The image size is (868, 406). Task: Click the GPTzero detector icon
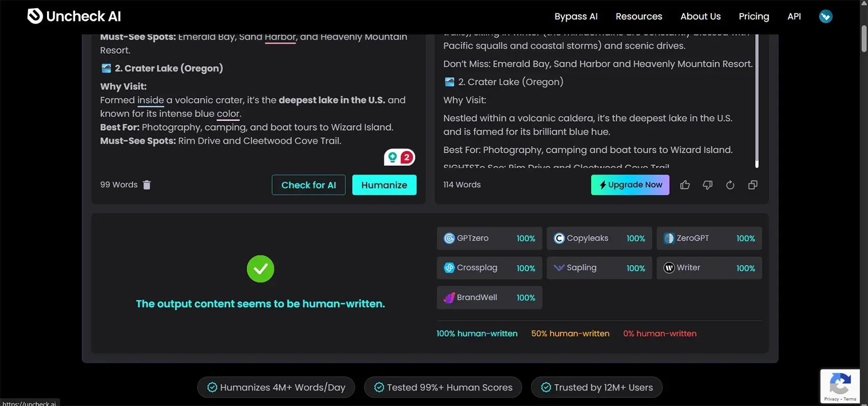449,238
